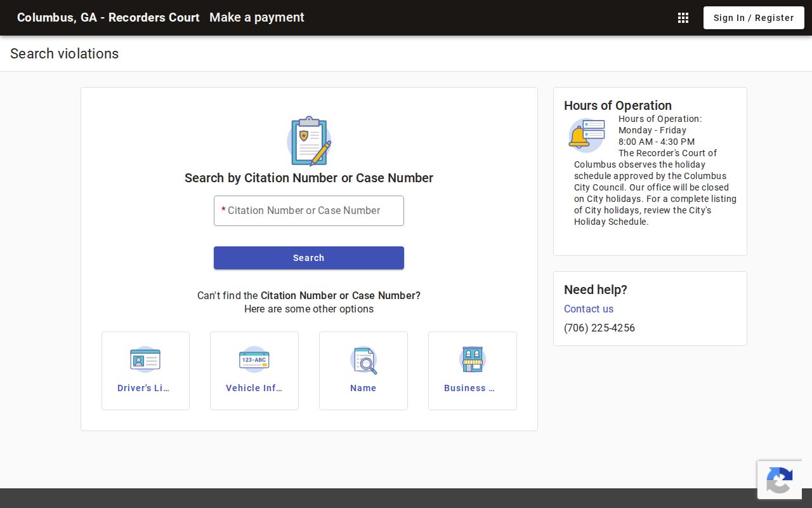
Task: Click the Hours of Operation heading
Action: [x=618, y=105]
